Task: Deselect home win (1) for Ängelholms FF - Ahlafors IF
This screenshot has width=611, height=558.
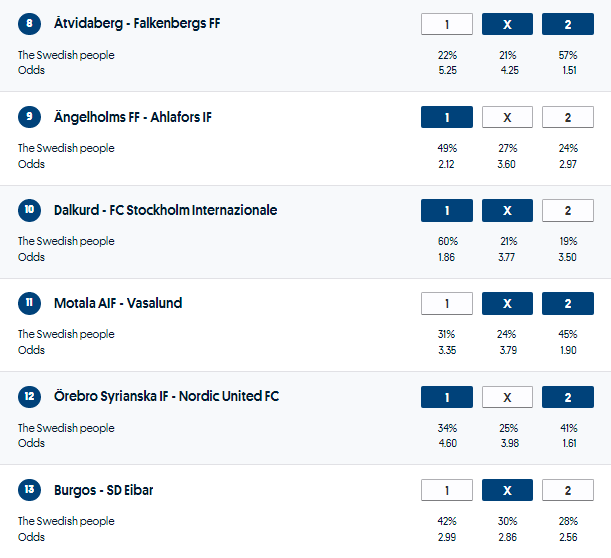Action: (446, 117)
